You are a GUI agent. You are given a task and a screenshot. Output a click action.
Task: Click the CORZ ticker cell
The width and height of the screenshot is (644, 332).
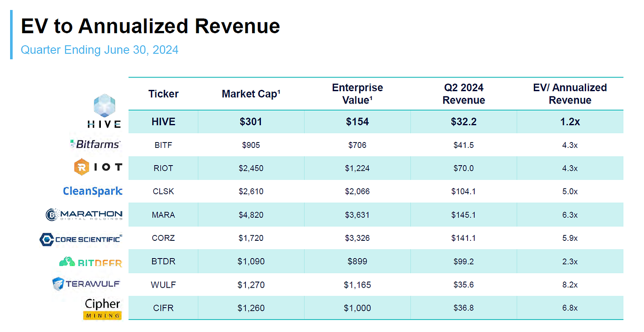pos(163,238)
